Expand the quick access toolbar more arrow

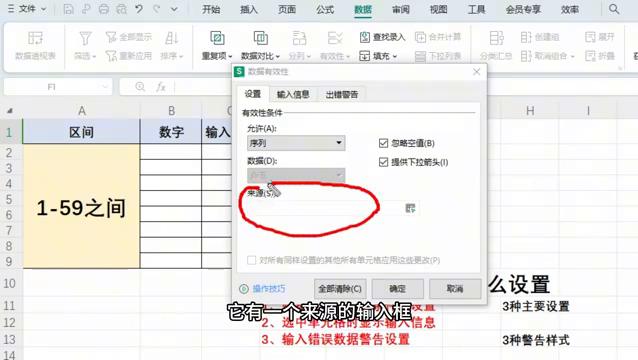pyautogui.click(x=174, y=9)
